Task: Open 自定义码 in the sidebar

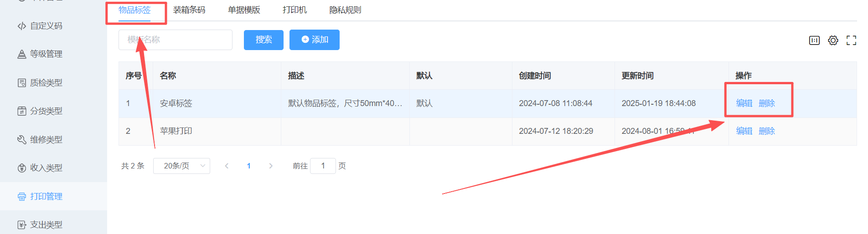Action: (x=46, y=26)
